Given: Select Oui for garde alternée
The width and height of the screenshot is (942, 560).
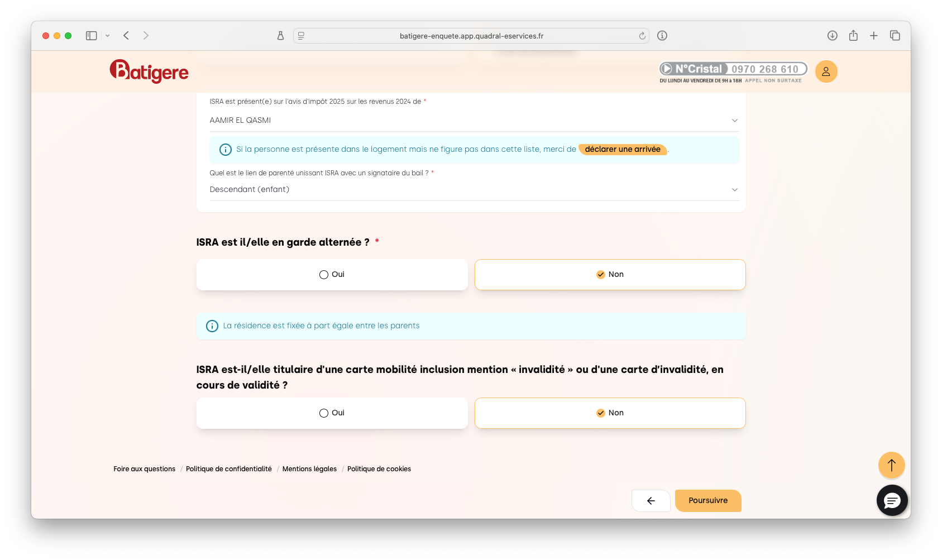Looking at the screenshot, I should [332, 275].
